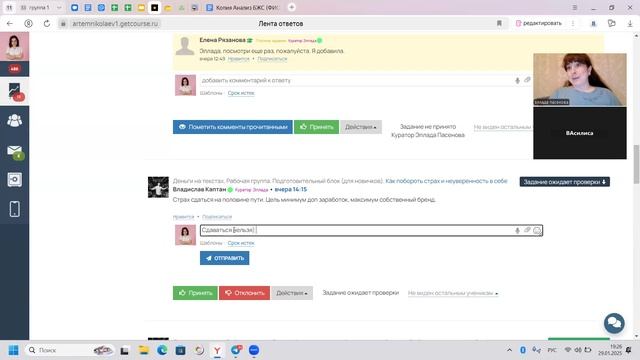Open the chart analytics icon in the sidebar
640x360 pixels.
14,91
